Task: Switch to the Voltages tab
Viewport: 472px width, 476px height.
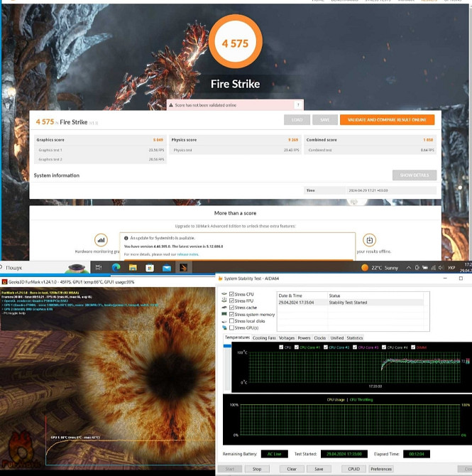Action: tap(287, 338)
